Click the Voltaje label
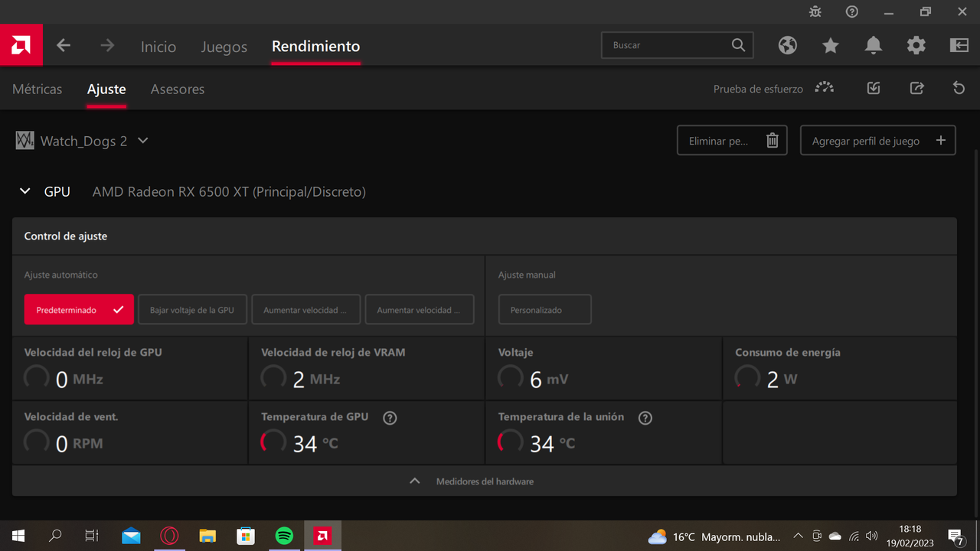The width and height of the screenshot is (980, 551). (x=515, y=353)
